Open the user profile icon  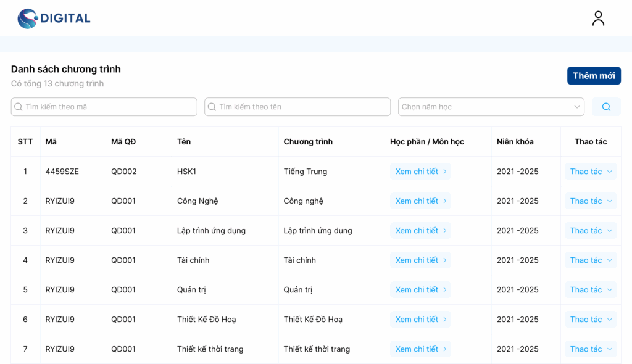[598, 19]
